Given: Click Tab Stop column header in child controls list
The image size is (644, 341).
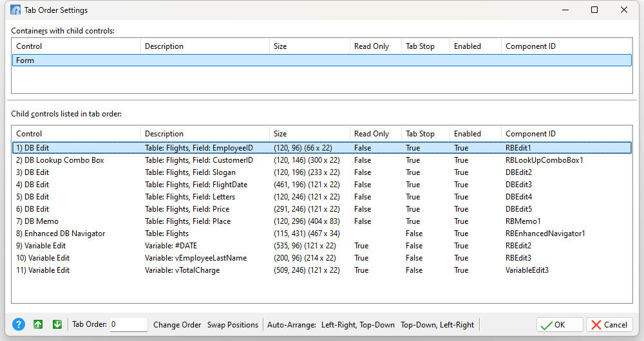Looking at the screenshot, I should point(426,134).
